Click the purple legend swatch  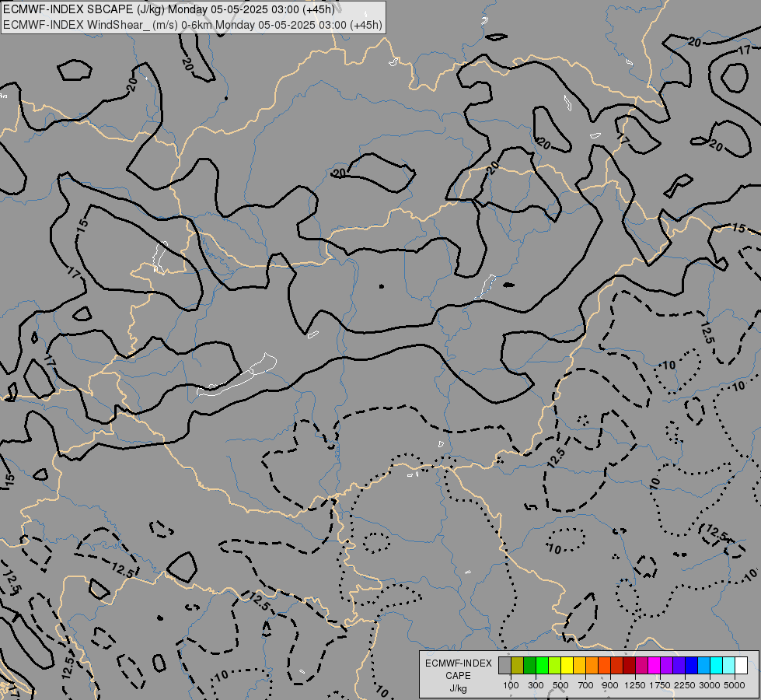click(666, 665)
